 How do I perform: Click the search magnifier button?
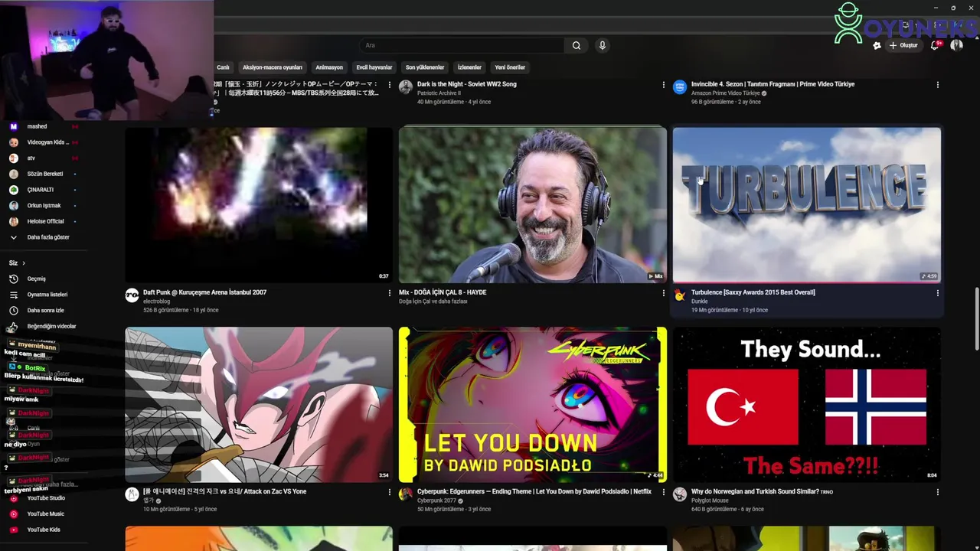[x=577, y=45]
